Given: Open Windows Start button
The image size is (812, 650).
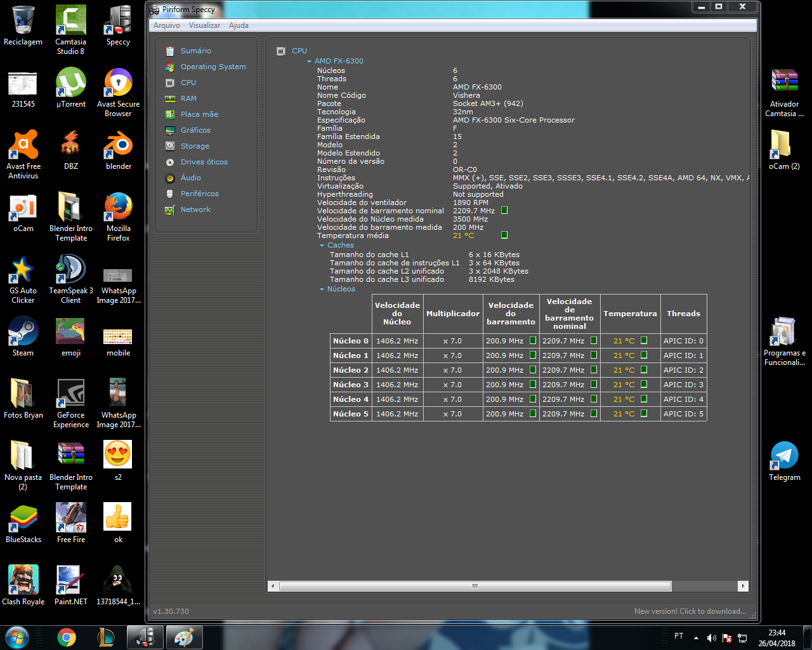Looking at the screenshot, I should [17, 637].
